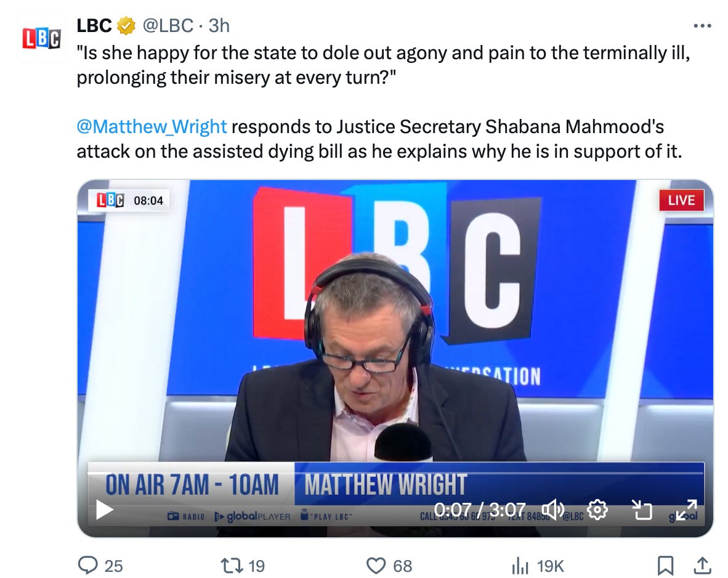This screenshot has height=578, width=728.
Task: Share the tweet via share icon
Action: pyautogui.click(x=703, y=566)
